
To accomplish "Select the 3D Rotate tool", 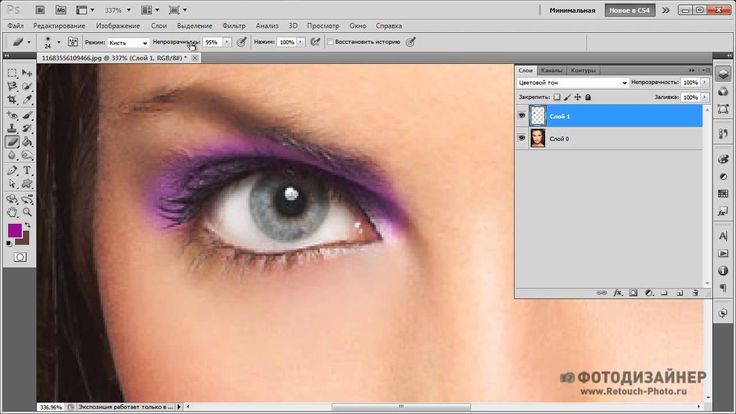I will point(12,199).
